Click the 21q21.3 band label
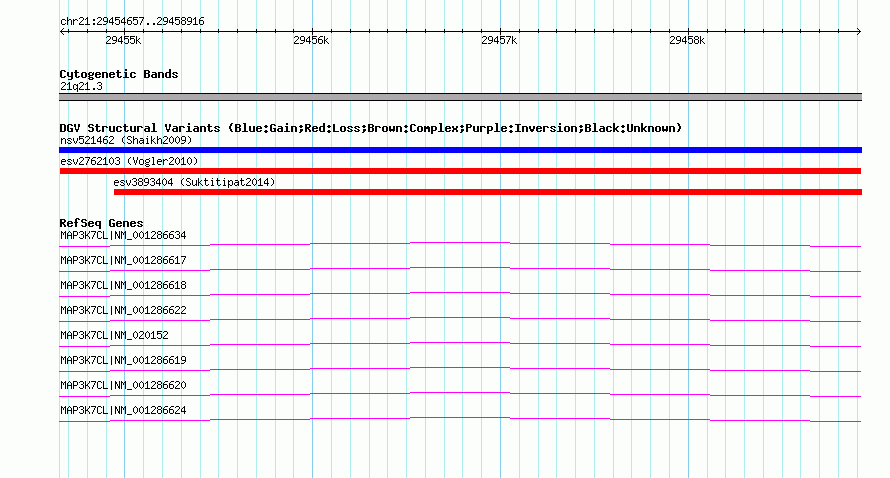Viewport: 890px width, 478px height. [81, 86]
